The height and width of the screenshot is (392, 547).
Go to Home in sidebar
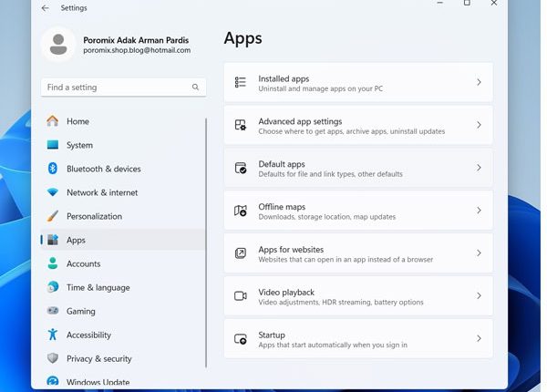click(122, 121)
